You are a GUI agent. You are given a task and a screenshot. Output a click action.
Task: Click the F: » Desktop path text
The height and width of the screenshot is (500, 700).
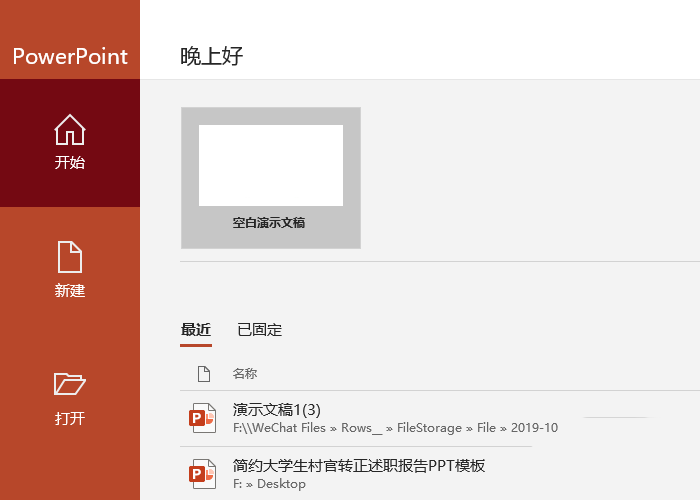(x=269, y=484)
